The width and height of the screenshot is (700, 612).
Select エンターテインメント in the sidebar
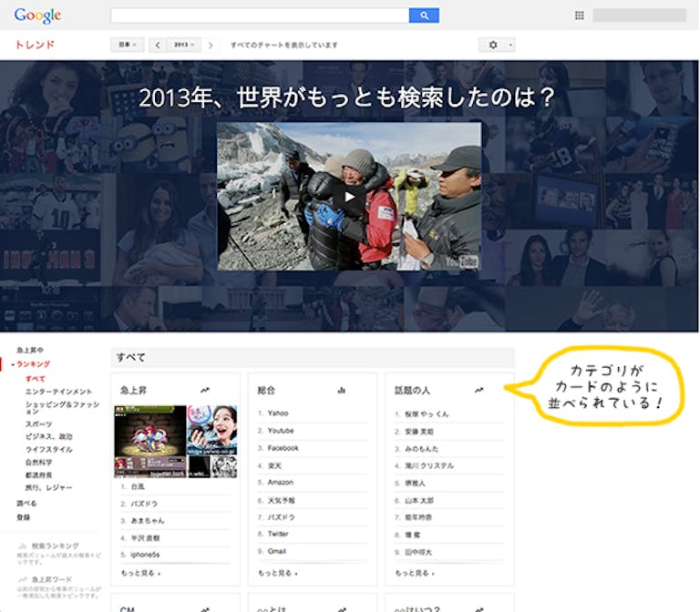pyautogui.click(x=58, y=391)
